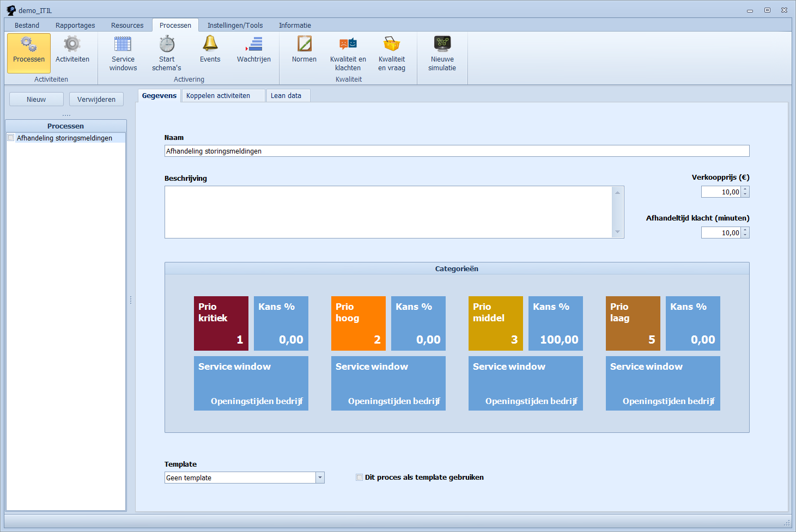The height and width of the screenshot is (532, 796).
Task: Select Prio middel yellow tile
Action: coord(496,323)
